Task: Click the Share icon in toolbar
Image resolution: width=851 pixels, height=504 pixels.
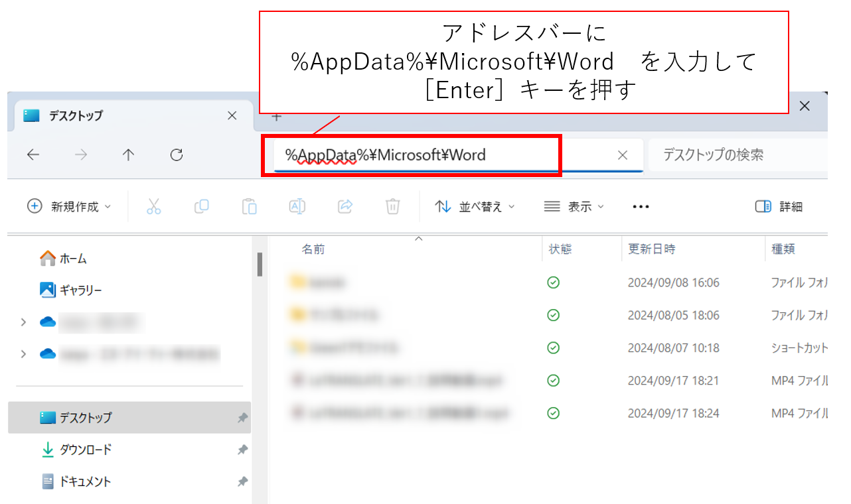Action: tap(345, 207)
